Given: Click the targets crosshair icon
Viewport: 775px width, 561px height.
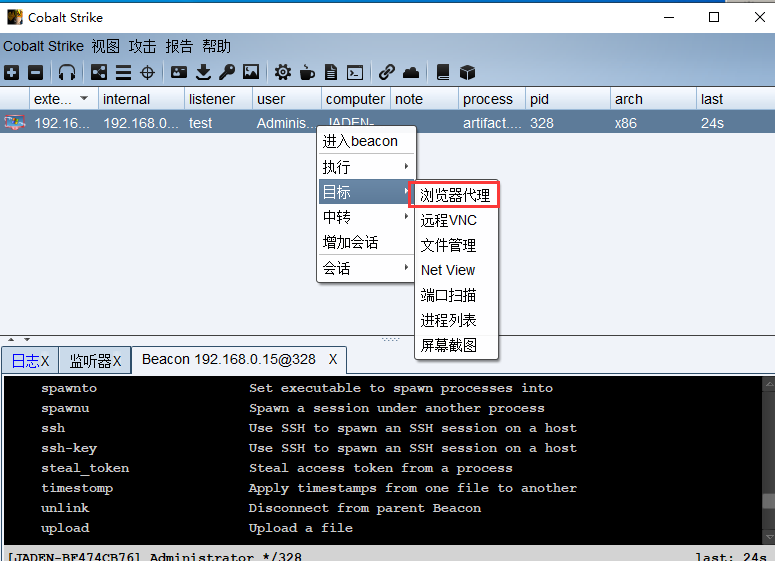Looking at the screenshot, I should pos(148,72).
